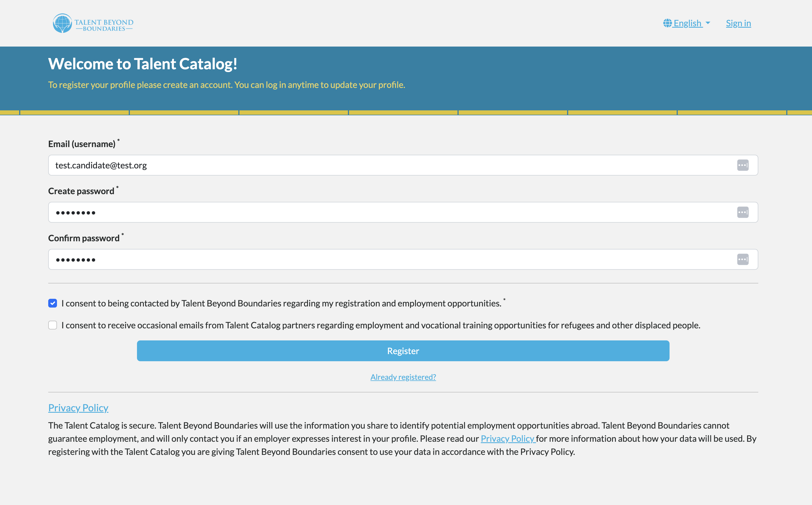The height and width of the screenshot is (505, 812).
Task: Click the first registration progress bar segment
Action: 9,113
